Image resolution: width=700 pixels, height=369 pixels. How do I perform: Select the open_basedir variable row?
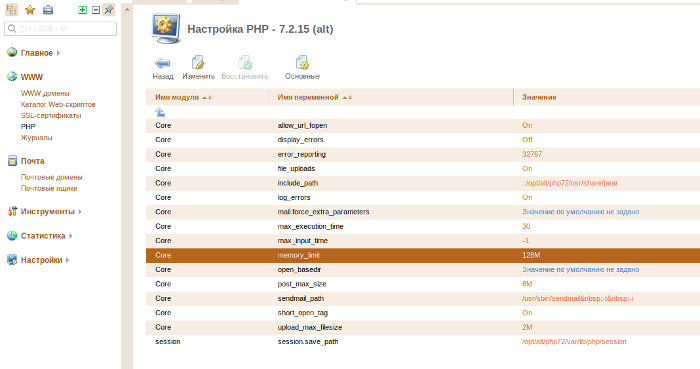(423, 269)
